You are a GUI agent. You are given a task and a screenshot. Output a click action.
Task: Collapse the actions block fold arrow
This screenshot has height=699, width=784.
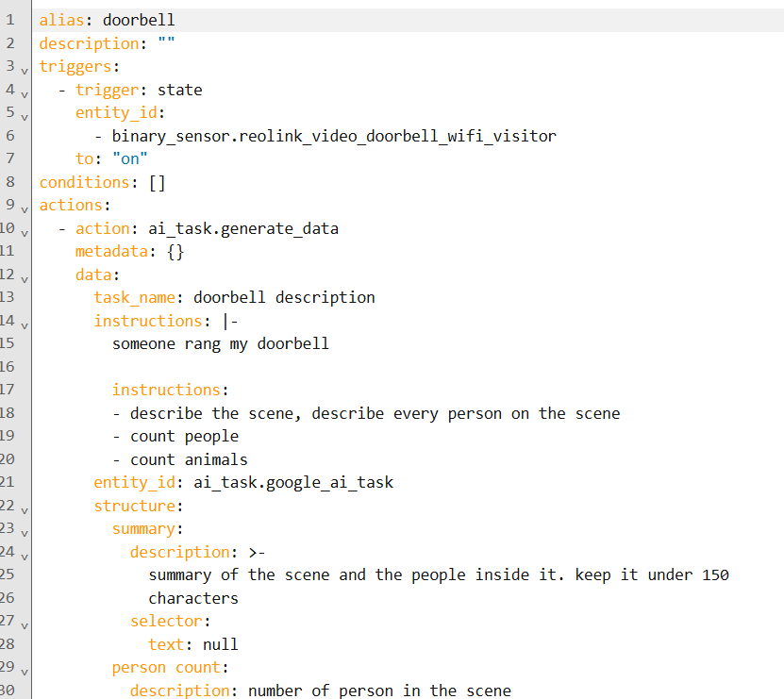tap(24, 210)
